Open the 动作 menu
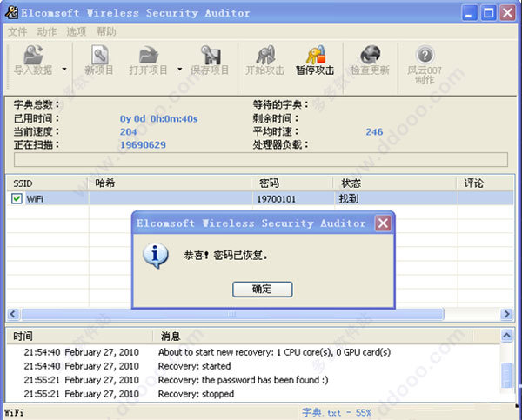The height and width of the screenshot is (420, 522). [x=47, y=31]
